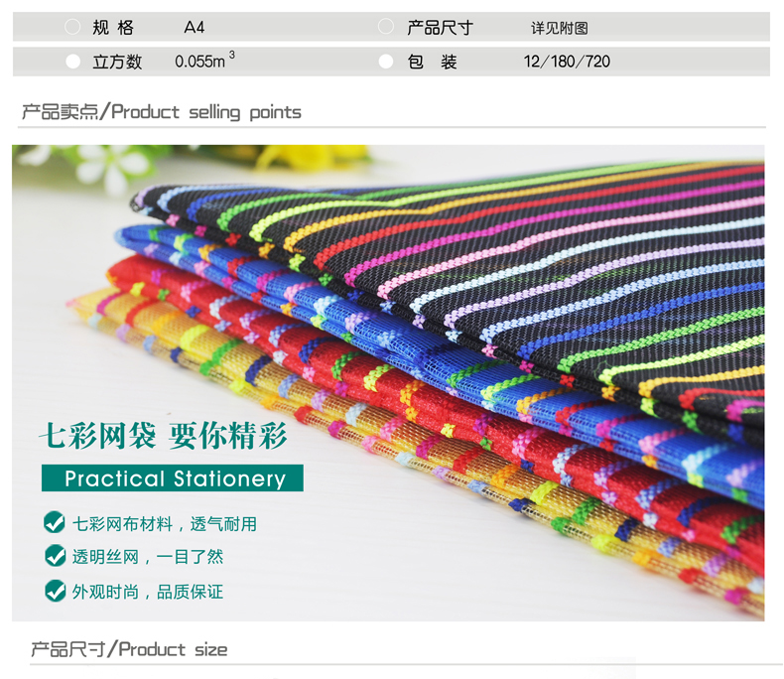Viewport: 784px width, 679px height.
Task: Click the 0.055m³ volume value
Action: click(x=204, y=61)
